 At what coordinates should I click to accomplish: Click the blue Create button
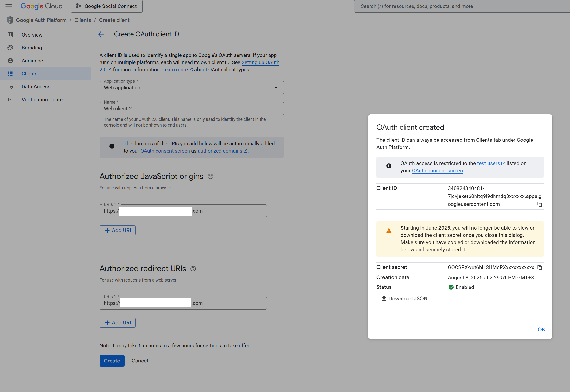[112, 361]
